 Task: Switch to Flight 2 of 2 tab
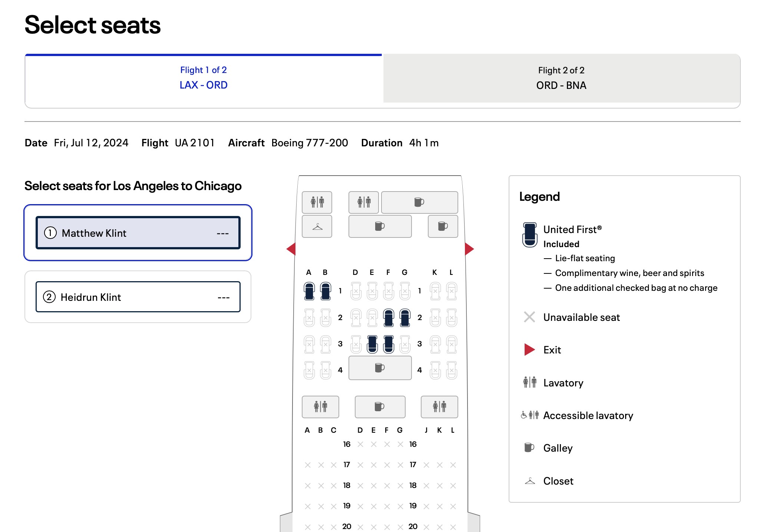click(x=561, y=78)
